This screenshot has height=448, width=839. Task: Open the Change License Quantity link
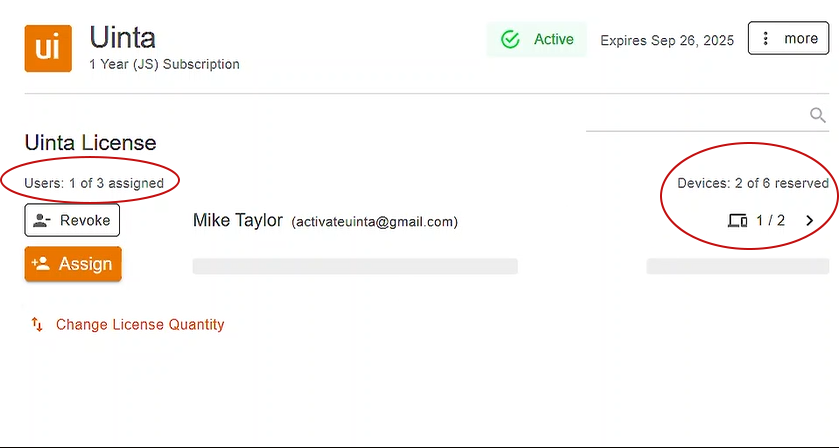click(x=140, y=324)
